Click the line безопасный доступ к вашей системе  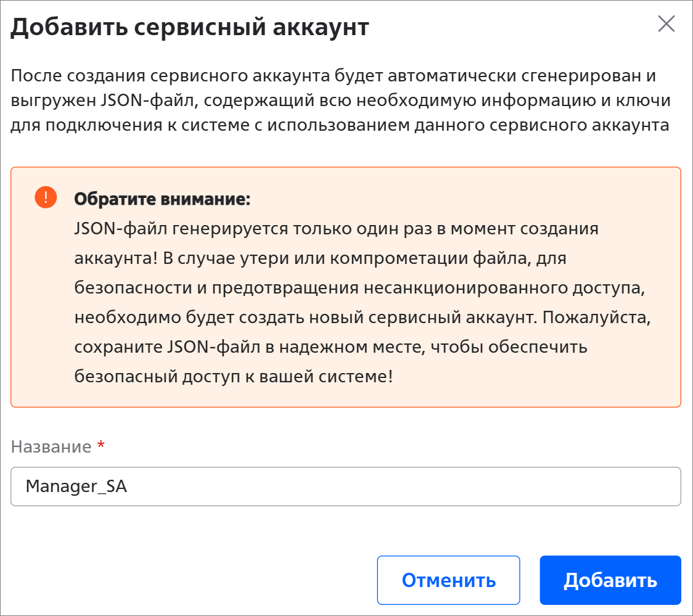(x=233, y=377)
